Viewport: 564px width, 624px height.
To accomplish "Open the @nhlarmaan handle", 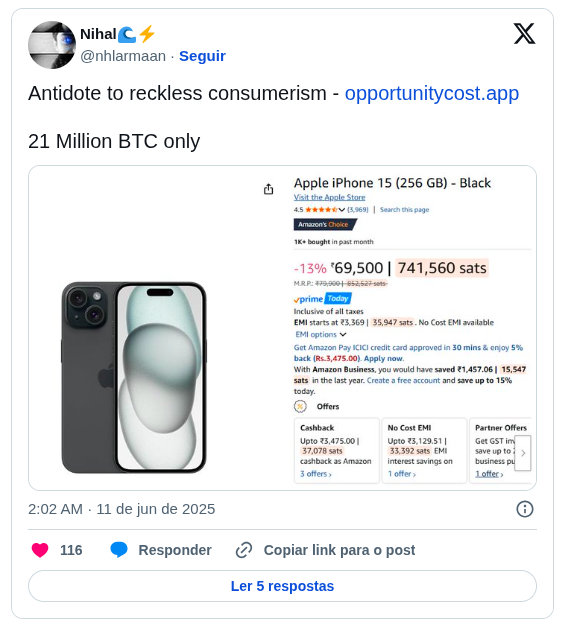I will pos(123,56).
